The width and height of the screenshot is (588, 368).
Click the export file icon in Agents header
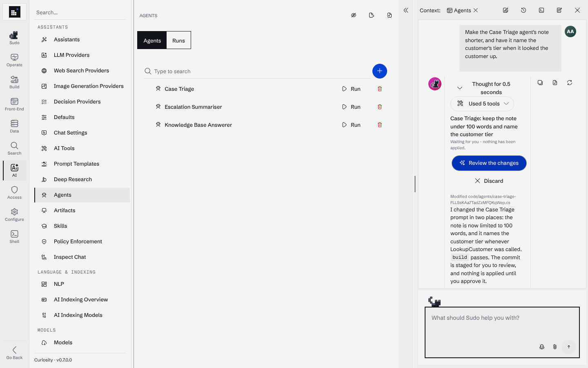coord(372,15)
